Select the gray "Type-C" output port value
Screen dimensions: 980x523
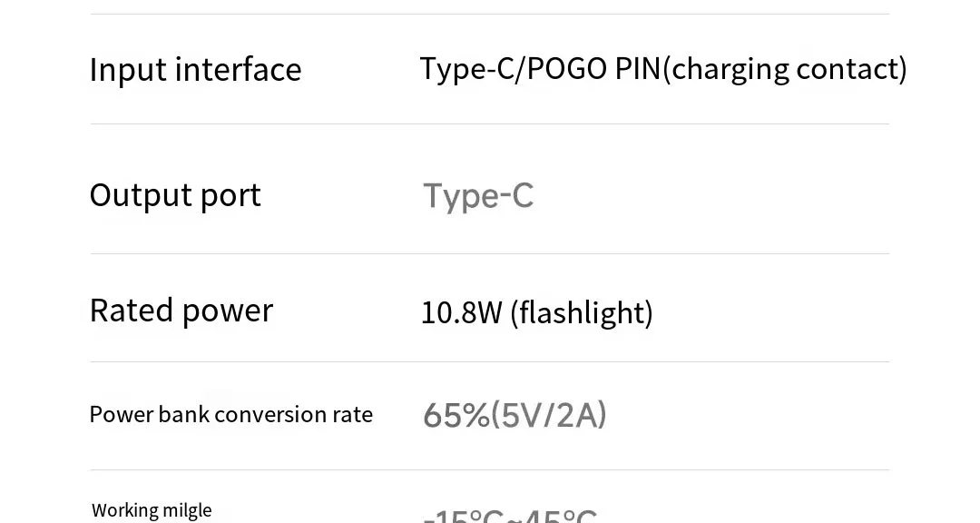point(478,196)
